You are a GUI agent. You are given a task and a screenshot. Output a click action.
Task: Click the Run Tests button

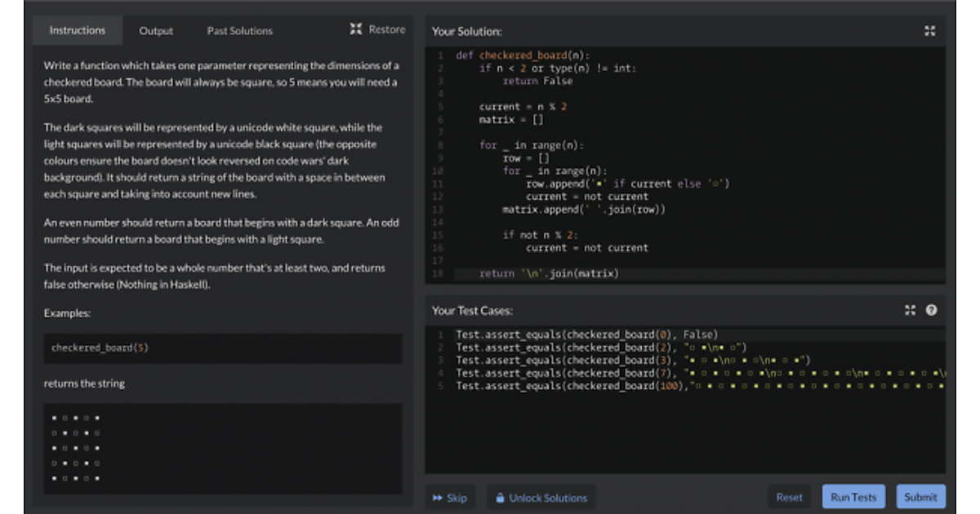pos(853,497)
